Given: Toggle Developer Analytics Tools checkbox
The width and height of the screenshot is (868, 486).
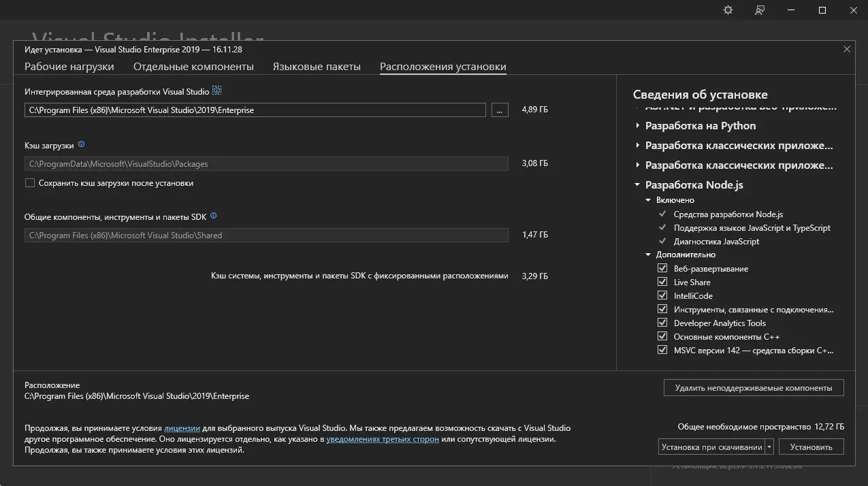Looking at the screenshot, I should (x=662, y=323).
